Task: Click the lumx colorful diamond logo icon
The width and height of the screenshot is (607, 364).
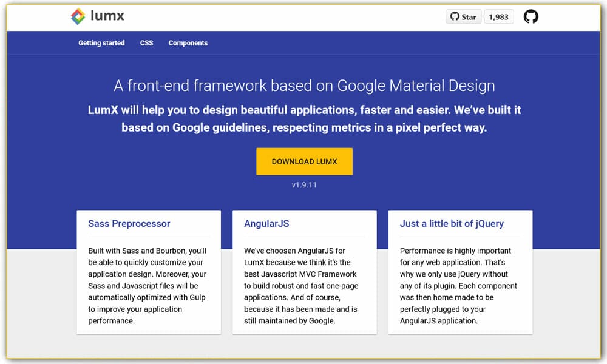Action: click(x=78, y=16)
